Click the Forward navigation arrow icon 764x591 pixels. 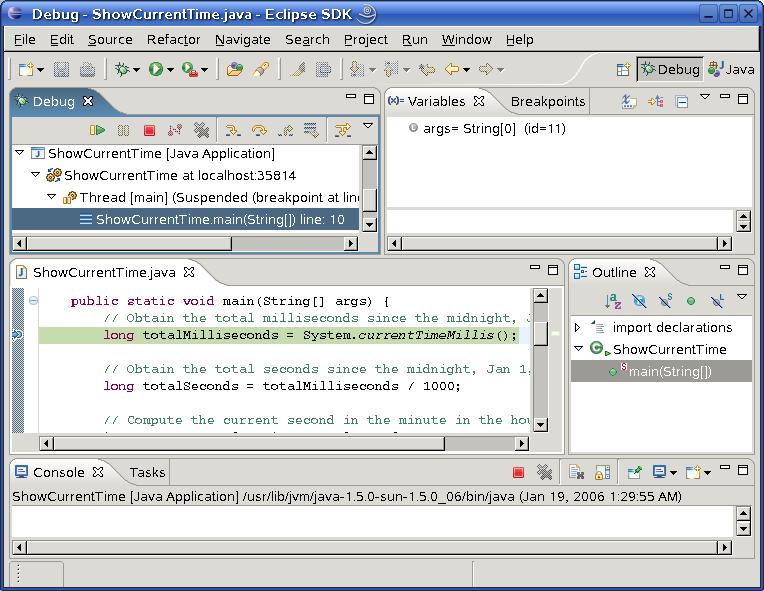coord(486,70)
